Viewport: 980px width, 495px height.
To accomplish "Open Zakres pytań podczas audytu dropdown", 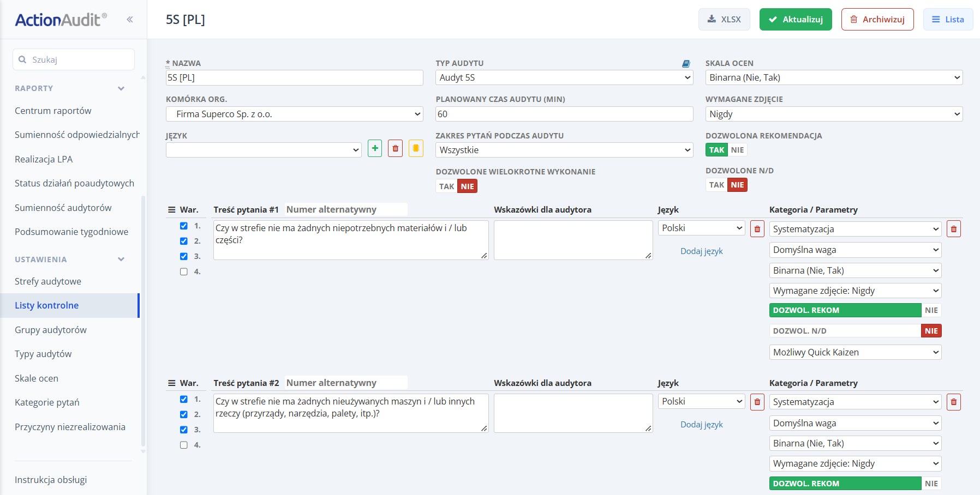I will pos(564,150).
